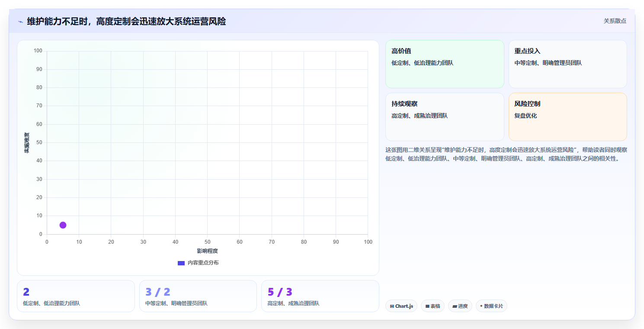Screen dimensions: 644x329
Task: Select the 数据卡片 chip
Action: pyautogui.click(x=491, y=306)
